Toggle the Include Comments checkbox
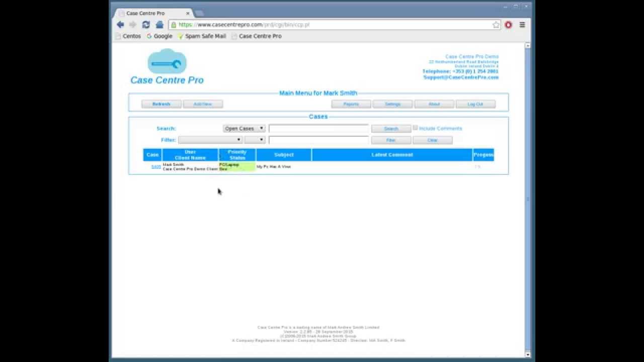 click(415, 128)
